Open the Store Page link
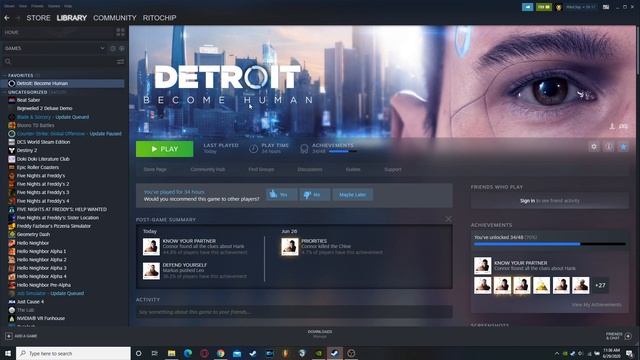The image size is (640, 360). point(155,169)
